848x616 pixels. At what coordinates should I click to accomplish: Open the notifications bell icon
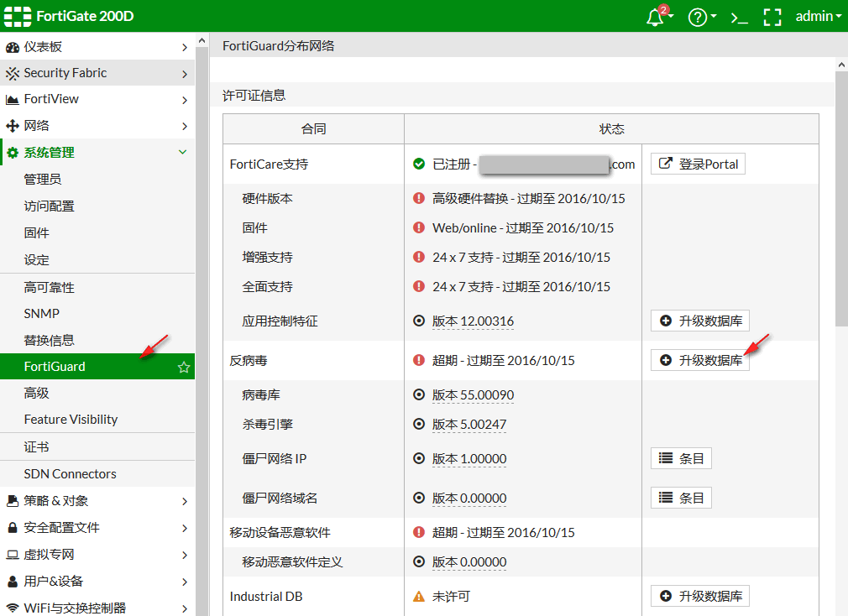(x=656, y=17)
